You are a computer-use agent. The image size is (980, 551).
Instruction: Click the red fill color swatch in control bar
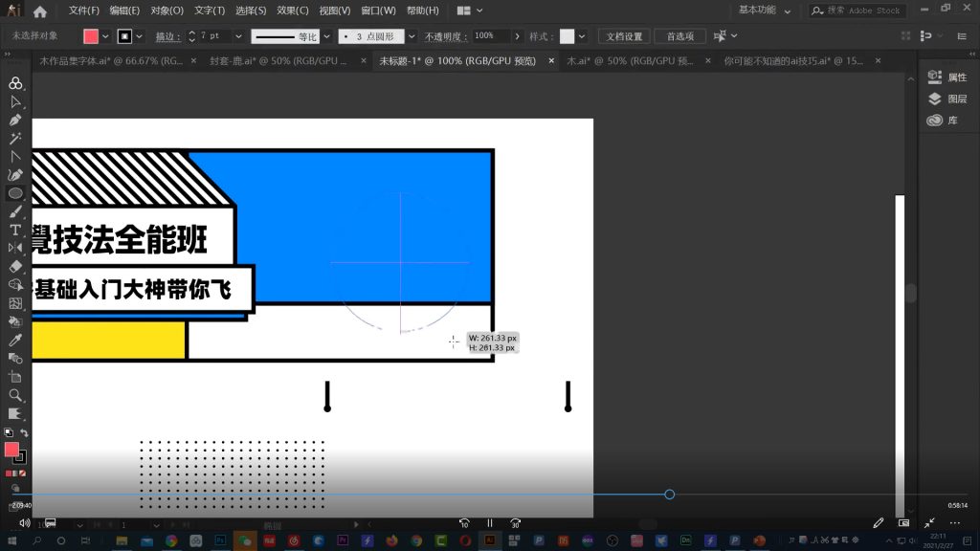(x=91, y=36)
